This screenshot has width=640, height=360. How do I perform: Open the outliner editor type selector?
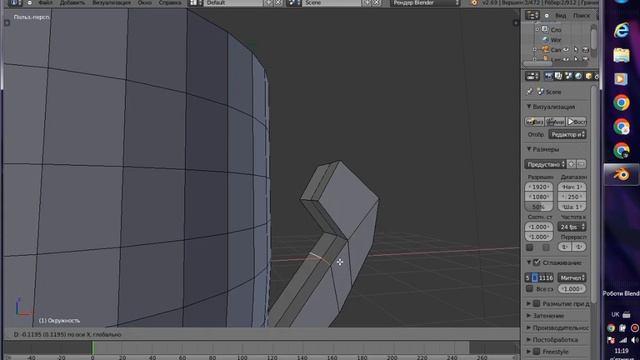tap(532, 16)
